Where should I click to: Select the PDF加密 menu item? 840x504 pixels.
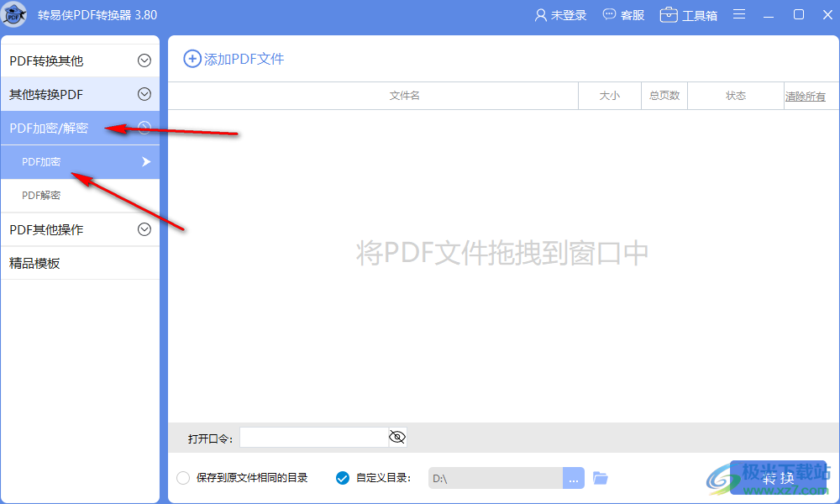tap(81, 162)
